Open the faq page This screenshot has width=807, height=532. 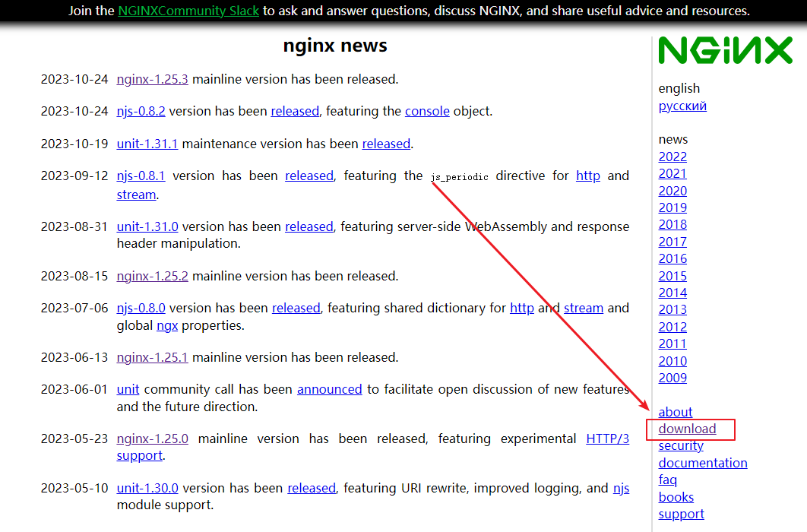(667, 480)
